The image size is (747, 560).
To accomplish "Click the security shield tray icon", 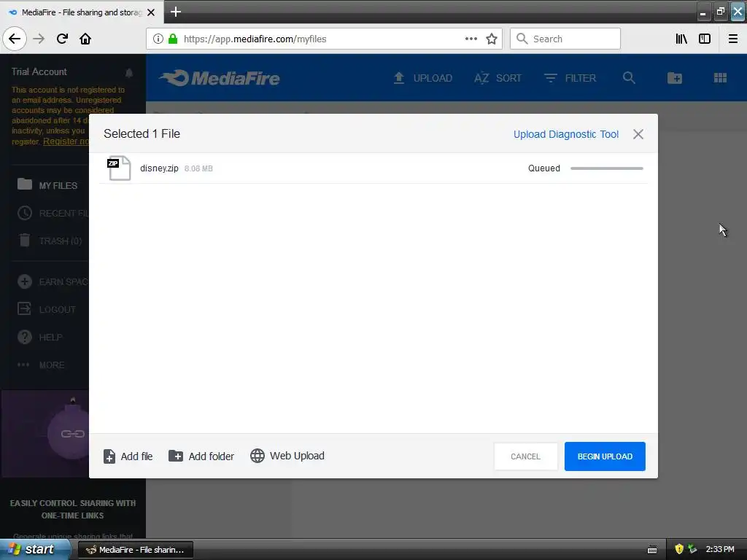I will (x=679, y=549).
